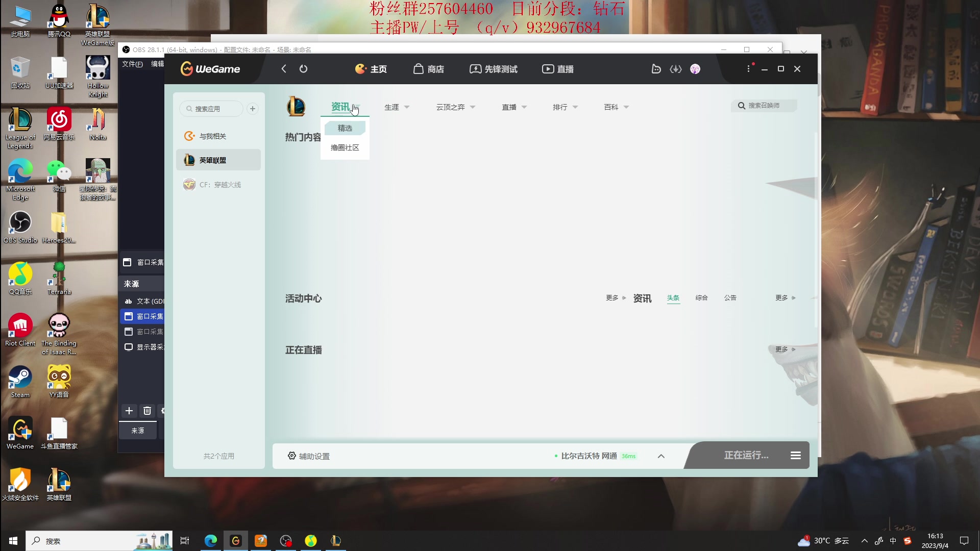The height and width of the screenshot is (551, 980).
Task: Click the back arrow in WeGame toolbar
Action: coord(284,69)
